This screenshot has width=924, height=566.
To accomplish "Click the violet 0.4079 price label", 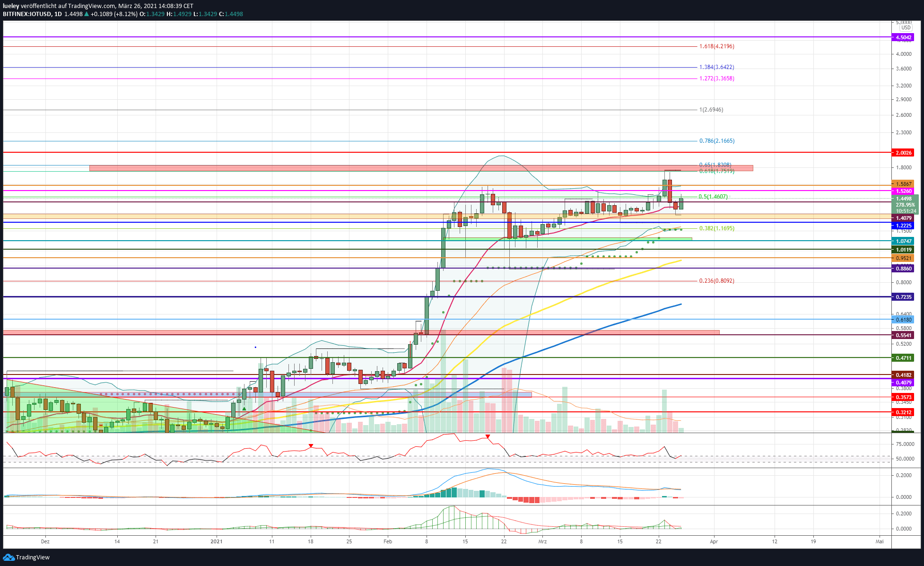I will [x=903, y=383].
